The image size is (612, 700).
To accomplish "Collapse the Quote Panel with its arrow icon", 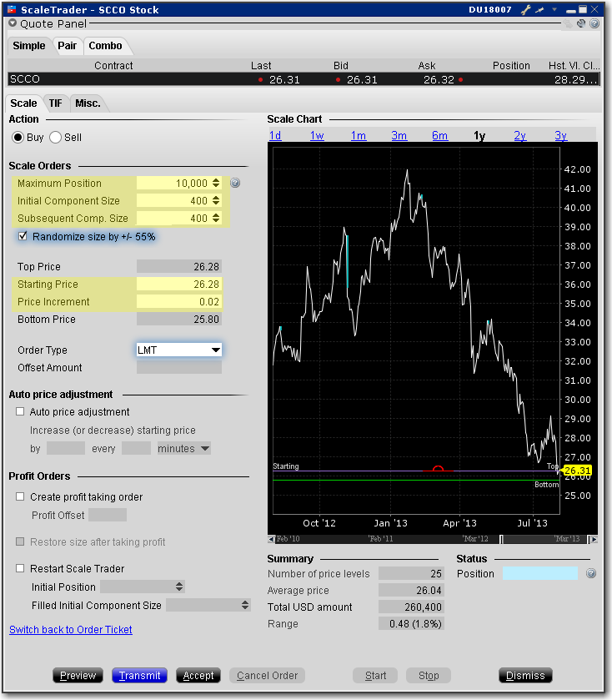I will click(x=13, y=24).
